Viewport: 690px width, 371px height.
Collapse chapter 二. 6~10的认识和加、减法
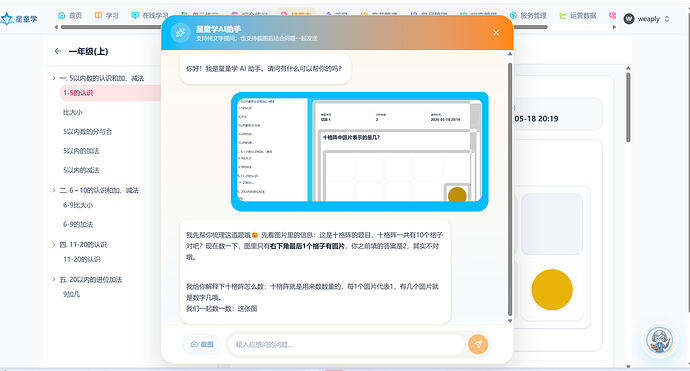coord(54,190)
